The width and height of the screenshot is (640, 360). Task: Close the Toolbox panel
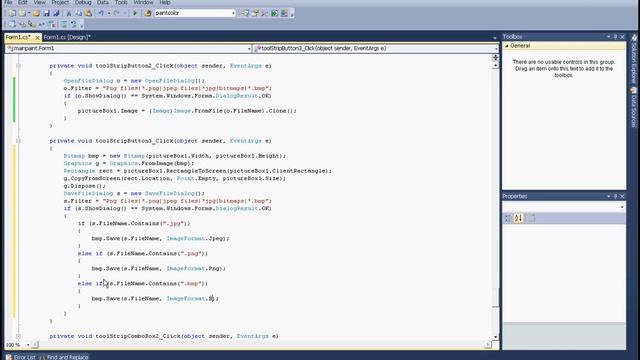(622, 37)
